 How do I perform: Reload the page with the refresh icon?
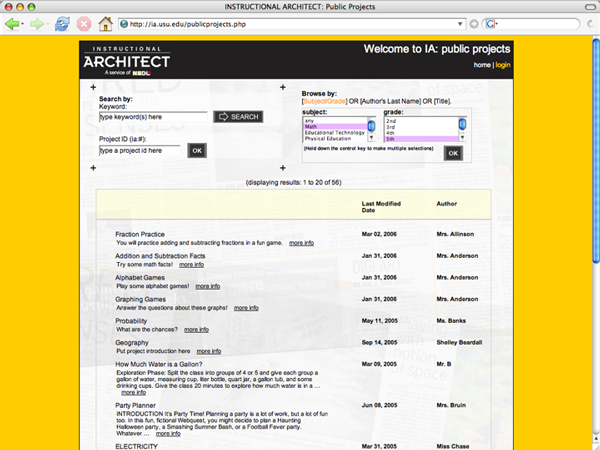(x=62, y=24)
